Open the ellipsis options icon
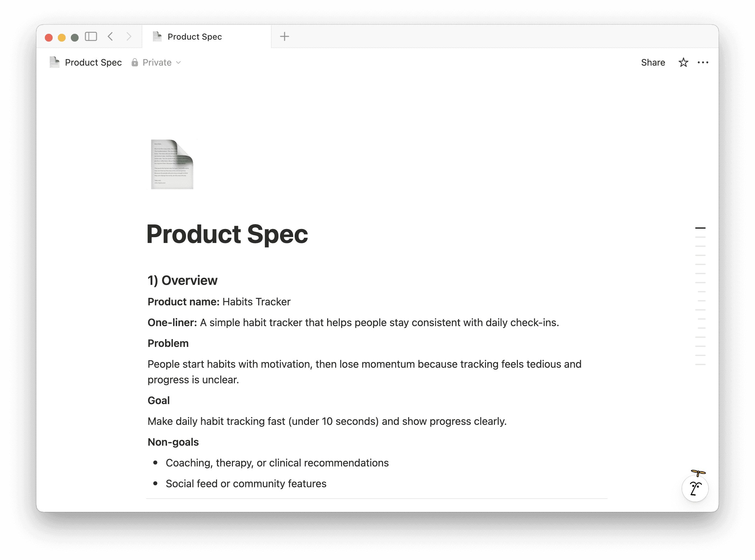The width and height of the screenshot is (755, 560). click(x=703, y=62)
